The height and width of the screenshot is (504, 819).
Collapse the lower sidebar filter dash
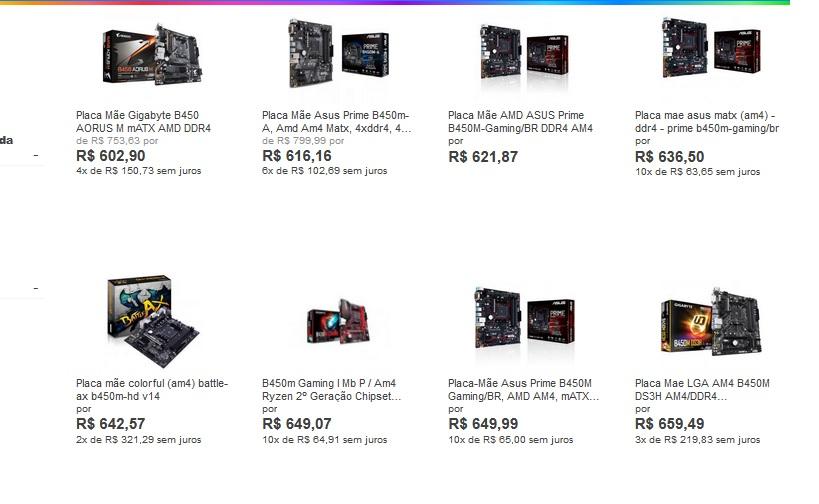tap(36, 288)
